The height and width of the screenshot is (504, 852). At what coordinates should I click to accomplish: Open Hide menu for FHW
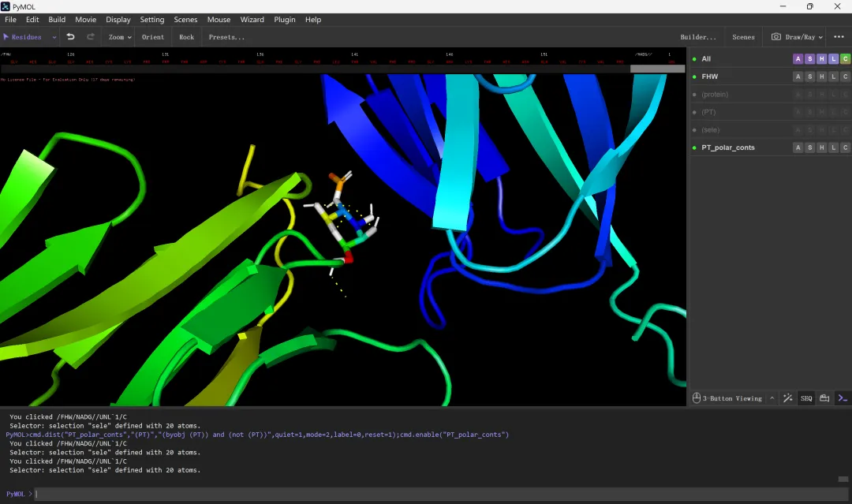821,77
